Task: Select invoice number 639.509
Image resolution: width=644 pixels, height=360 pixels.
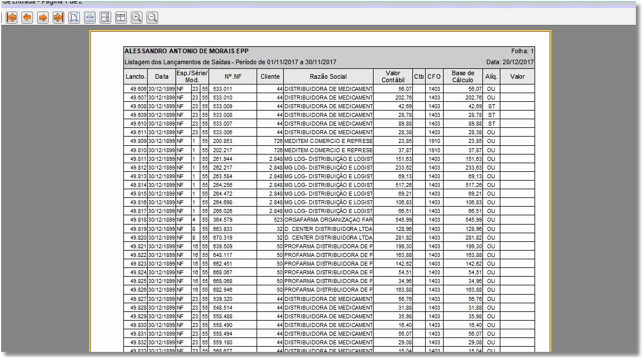Action: (222, 247)
